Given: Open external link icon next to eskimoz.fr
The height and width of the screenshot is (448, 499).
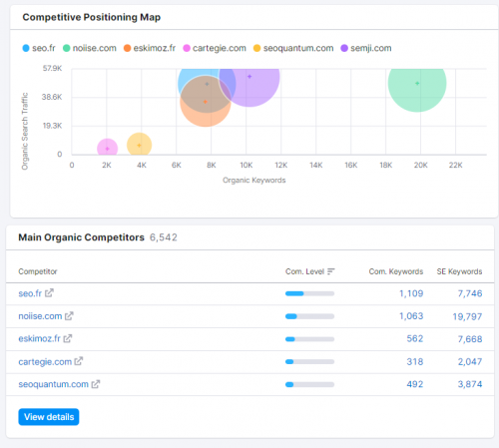Looking at the screenshot, I should 68,338.
